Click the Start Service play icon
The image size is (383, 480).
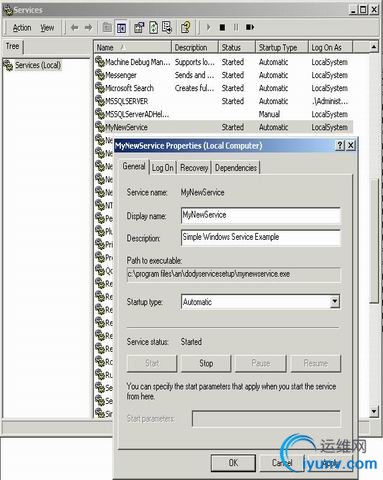coord(208,27)
